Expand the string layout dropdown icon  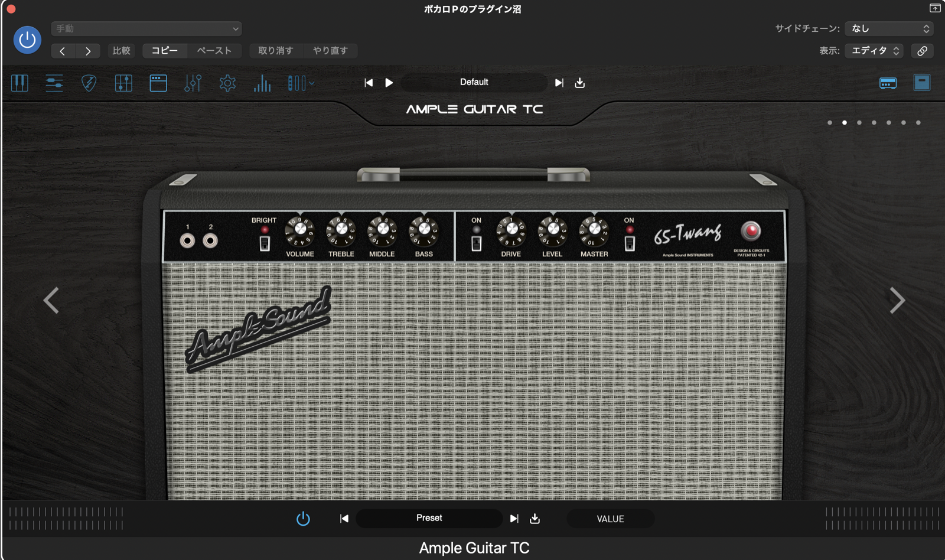pos(301,83)
